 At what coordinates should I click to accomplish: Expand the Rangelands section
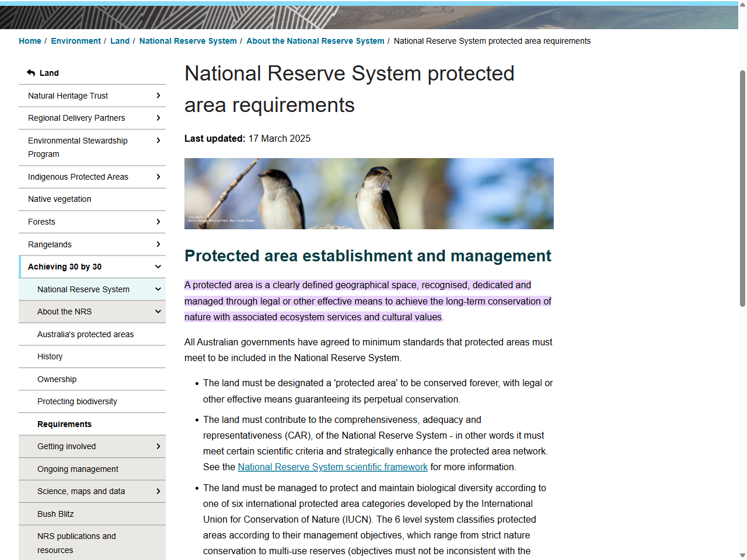point(158,244)
